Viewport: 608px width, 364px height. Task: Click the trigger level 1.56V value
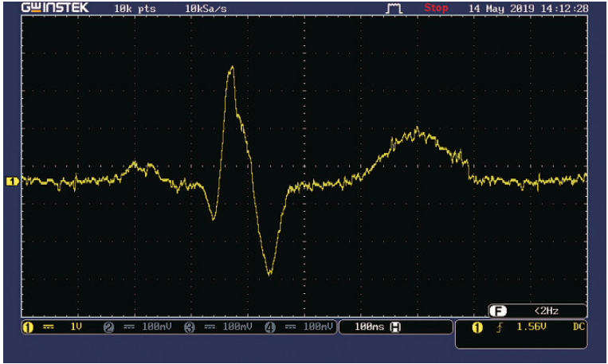(x=532, y=327)
